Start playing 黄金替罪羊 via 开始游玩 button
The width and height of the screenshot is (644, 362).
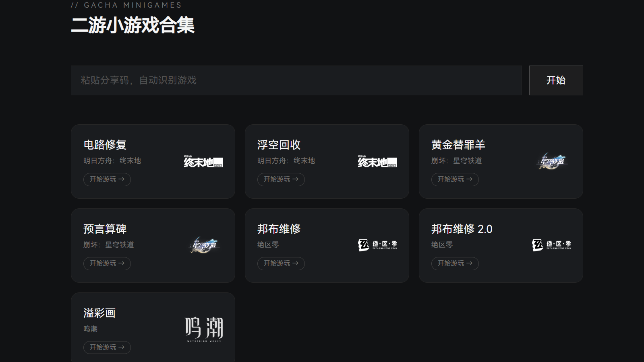coord(455,179)
